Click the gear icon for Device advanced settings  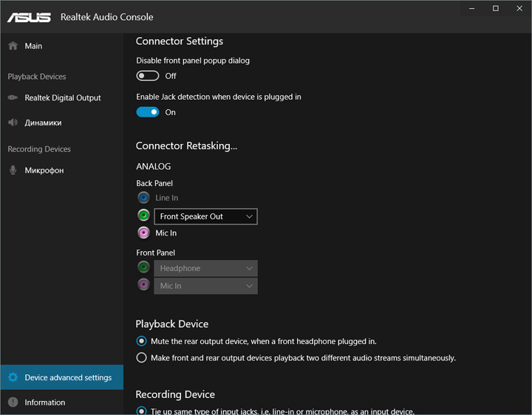(13, 377)
